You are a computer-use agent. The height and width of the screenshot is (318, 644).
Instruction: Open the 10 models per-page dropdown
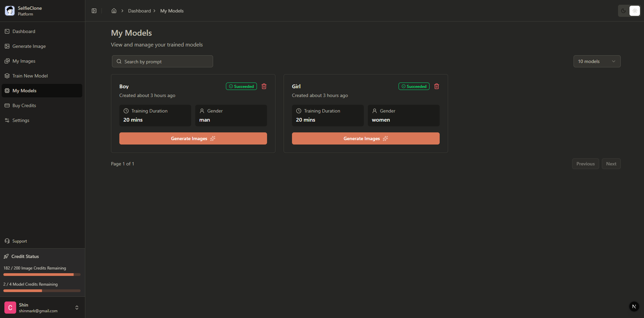click(x=596, y=61)
